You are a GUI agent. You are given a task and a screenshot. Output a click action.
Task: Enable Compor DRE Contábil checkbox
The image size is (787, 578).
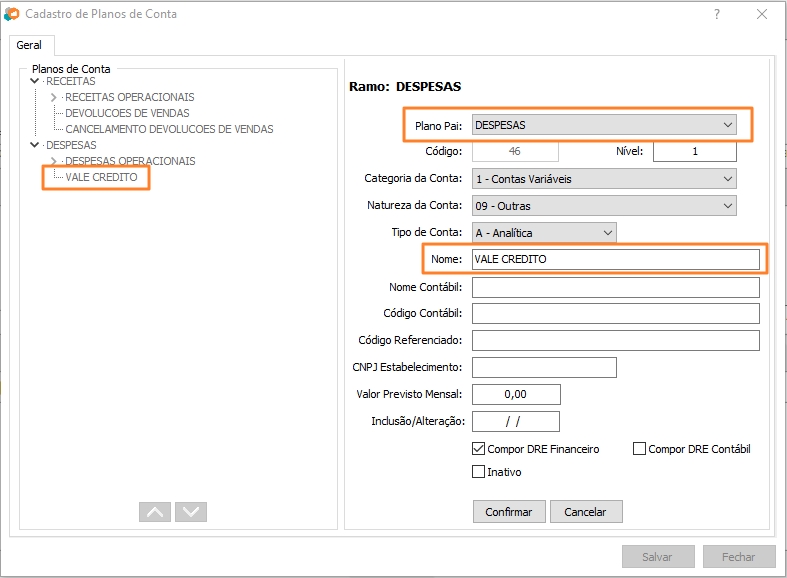[640, 449]
